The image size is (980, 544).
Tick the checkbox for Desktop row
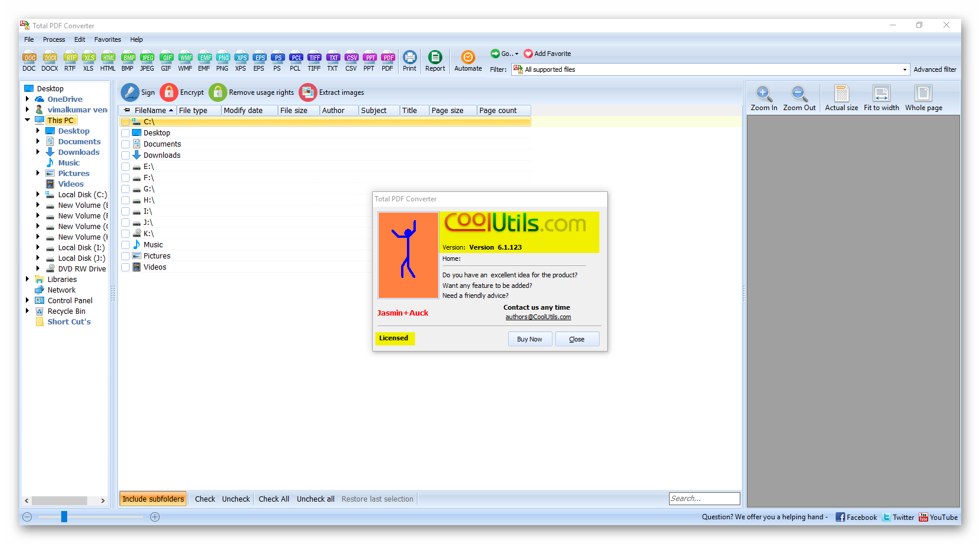coord(125,133)
